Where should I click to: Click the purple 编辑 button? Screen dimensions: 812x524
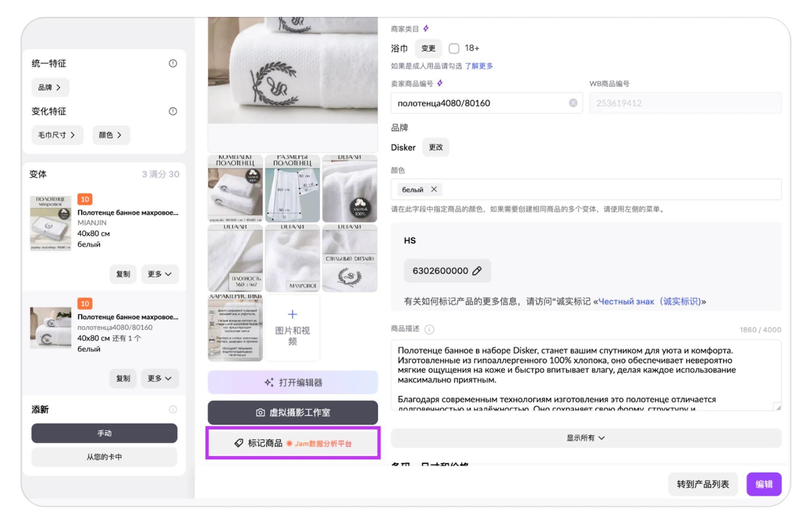(763, 484)
